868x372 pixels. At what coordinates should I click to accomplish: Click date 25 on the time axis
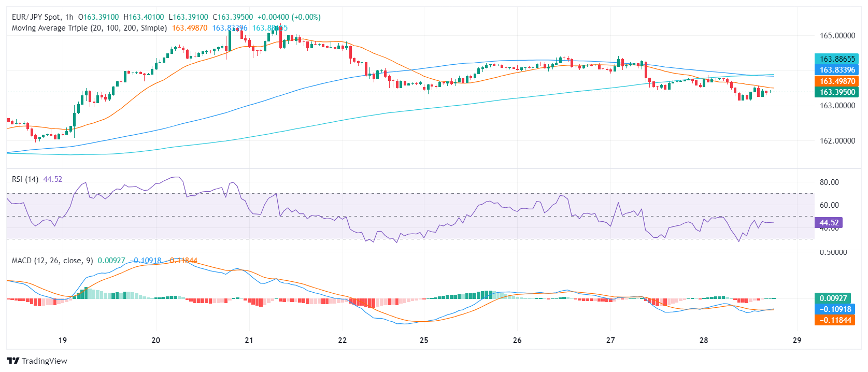424,340
